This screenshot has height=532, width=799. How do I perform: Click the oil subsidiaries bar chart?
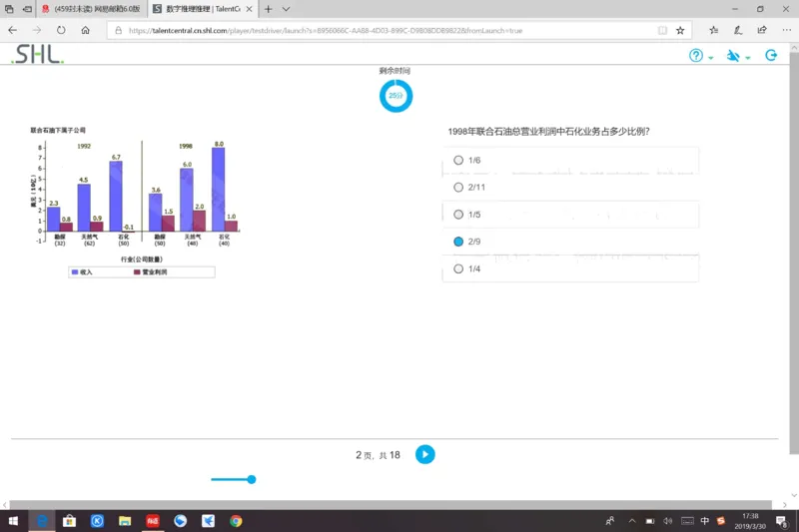coord(135,202)
